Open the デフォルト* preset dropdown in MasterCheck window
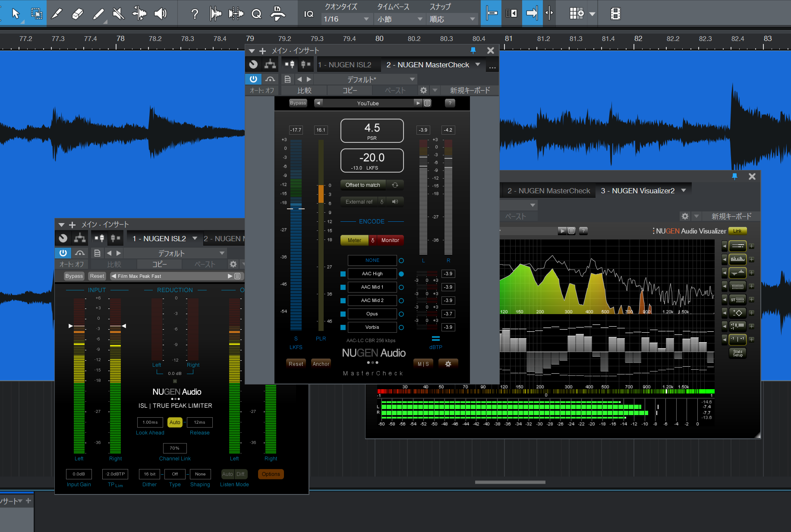The image size is (791, 532). click(365, 79)
